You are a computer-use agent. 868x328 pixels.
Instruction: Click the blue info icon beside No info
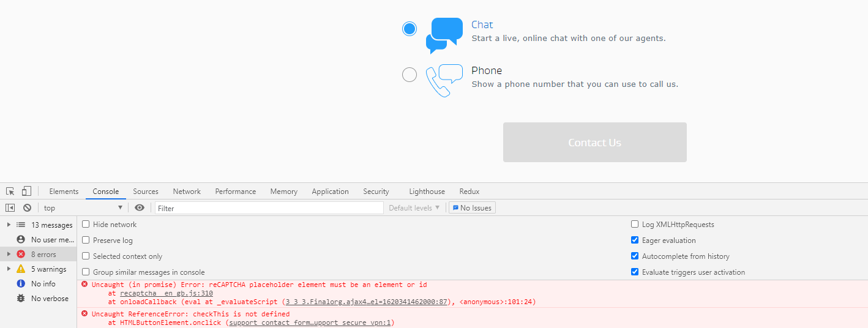point(21,284)
